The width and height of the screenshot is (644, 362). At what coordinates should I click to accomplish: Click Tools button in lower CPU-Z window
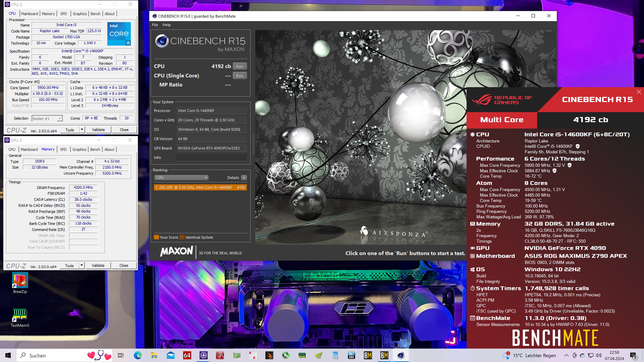69,265
